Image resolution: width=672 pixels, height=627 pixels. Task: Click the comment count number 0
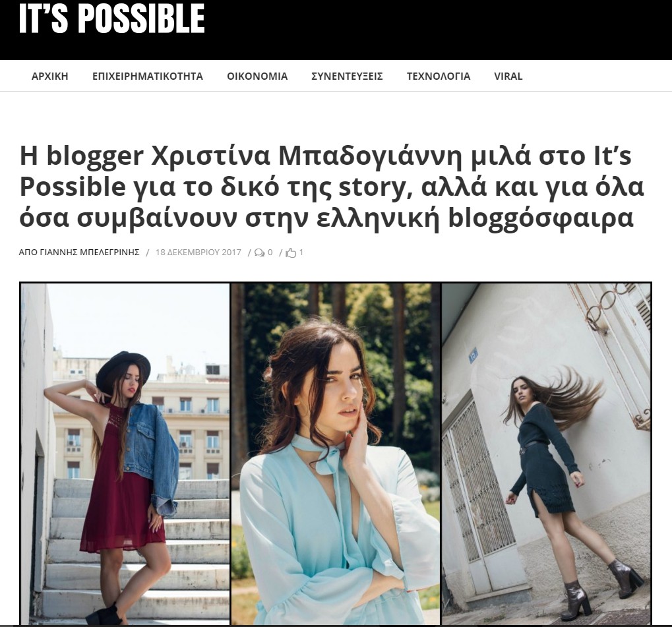(x=270, y=253)
